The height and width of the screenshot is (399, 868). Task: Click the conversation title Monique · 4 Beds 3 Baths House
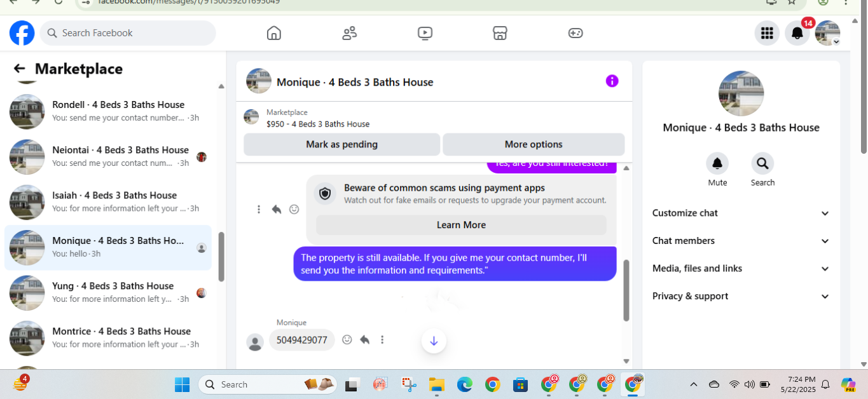click(x=355, y=82)
